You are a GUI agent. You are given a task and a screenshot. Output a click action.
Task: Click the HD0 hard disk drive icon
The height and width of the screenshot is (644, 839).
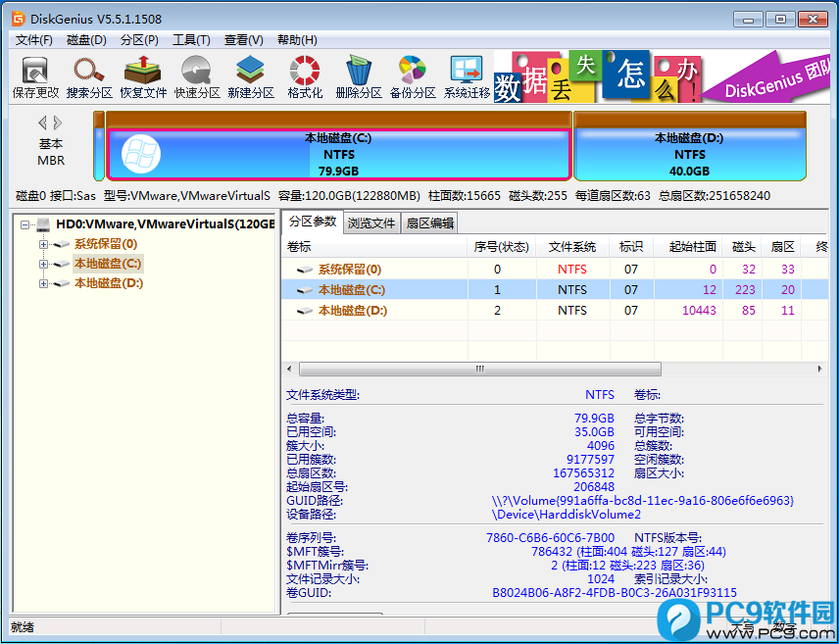tap(44, 224)
